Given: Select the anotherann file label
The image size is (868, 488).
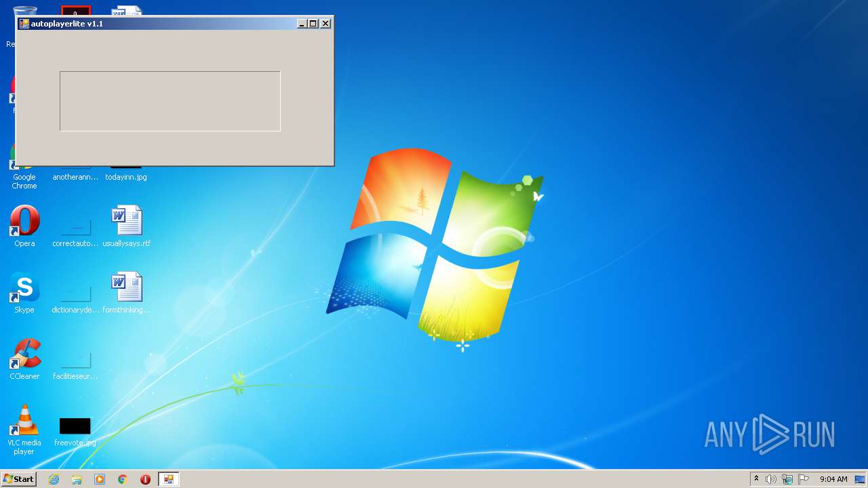Looking at the screenshot, I should [75, 177].
